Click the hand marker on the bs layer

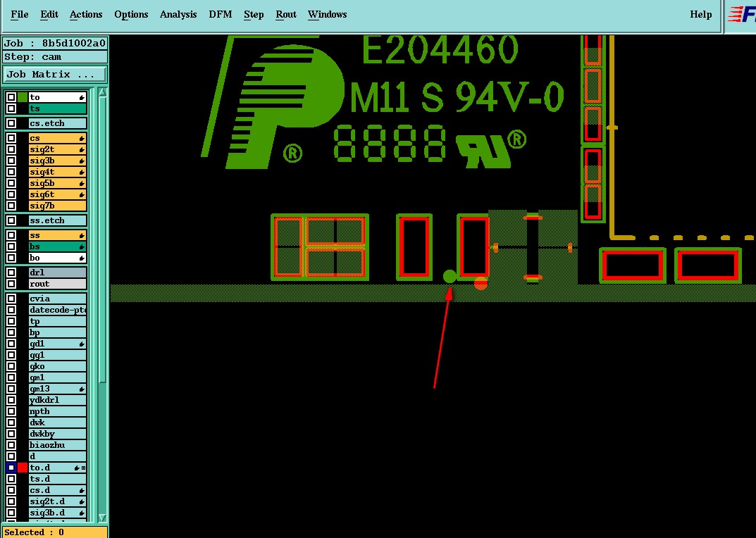click(82, 247)
